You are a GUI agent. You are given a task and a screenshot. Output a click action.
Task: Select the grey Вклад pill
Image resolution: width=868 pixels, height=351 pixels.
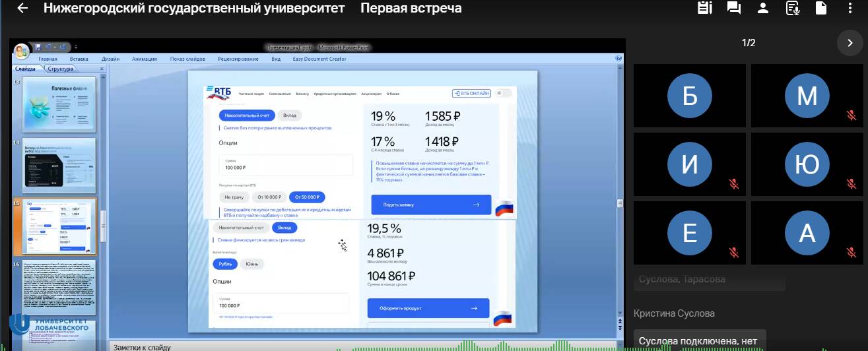point(290,115)
